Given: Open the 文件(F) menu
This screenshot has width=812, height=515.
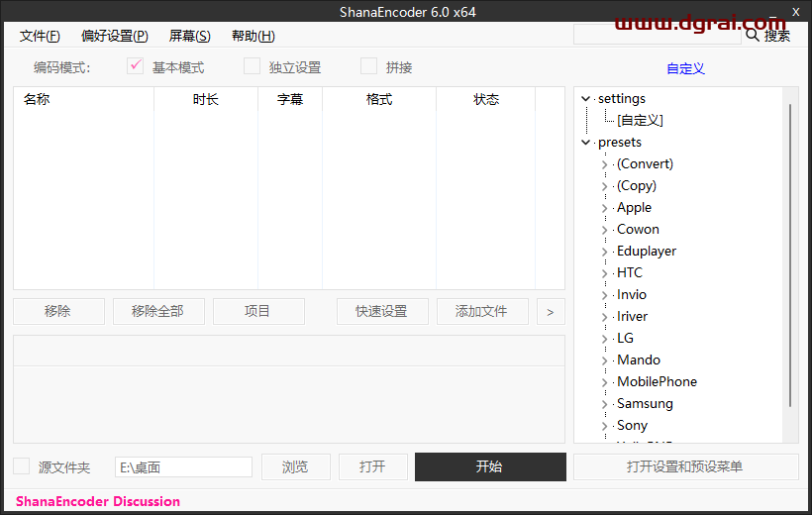Looking at the screenshot, I should [x=40, y=36].
